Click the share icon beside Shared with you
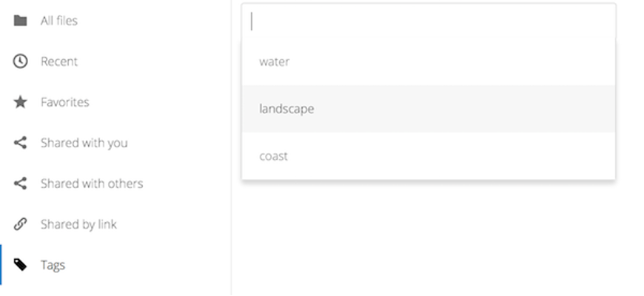 [x=21, y=143]
